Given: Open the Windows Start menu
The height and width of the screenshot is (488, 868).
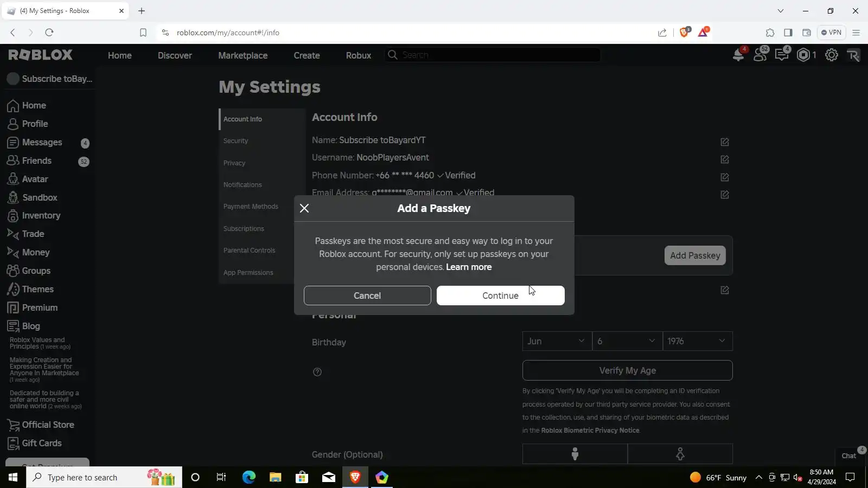Looking at the screenshot, I should click(x=13, y=477).
